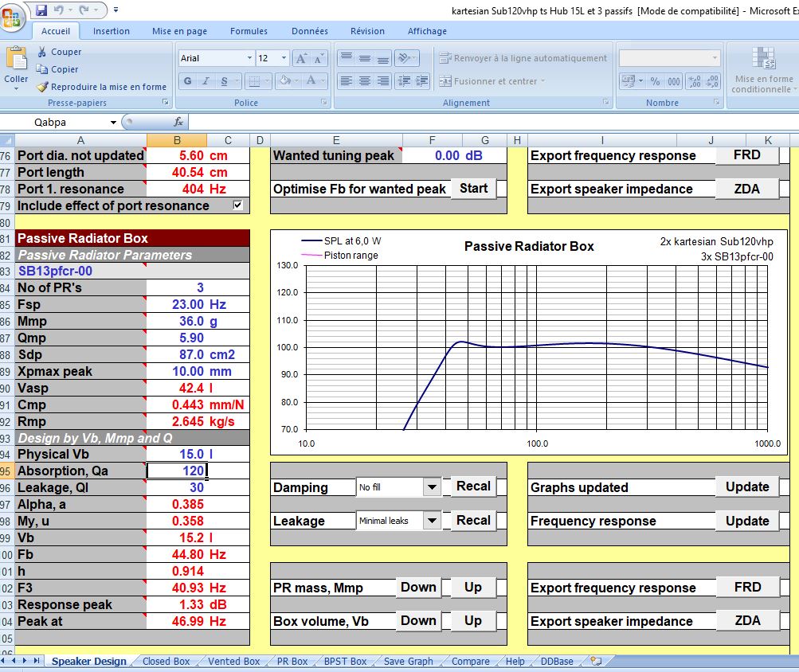Click Up for Box volume, Vb
799x672 pixels.
click(x=473, y=620)
